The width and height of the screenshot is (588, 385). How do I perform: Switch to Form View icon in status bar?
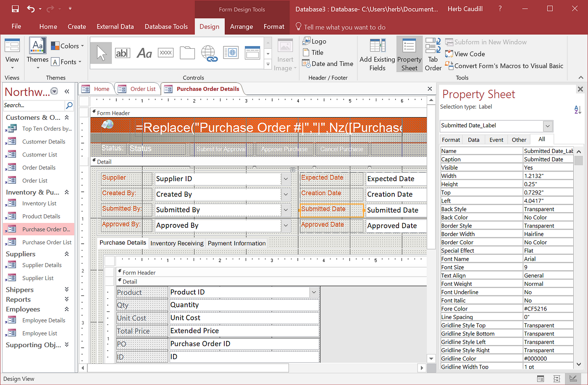(541, 379)
